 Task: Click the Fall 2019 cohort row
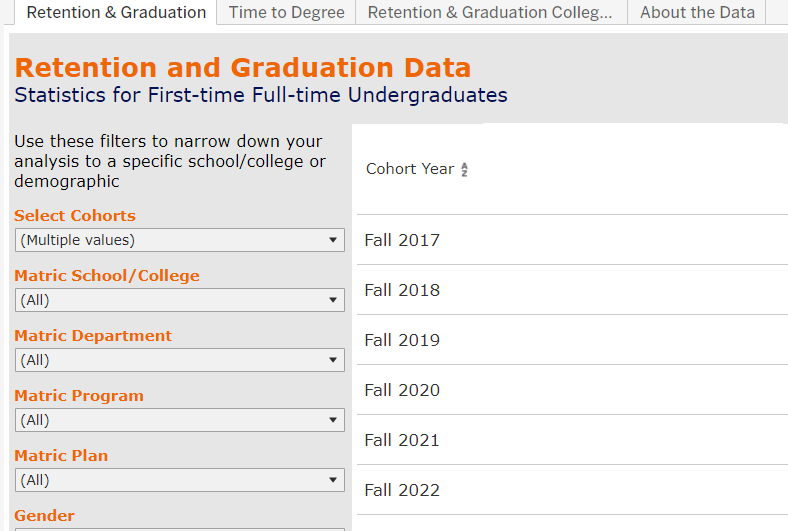click(402, 340)
